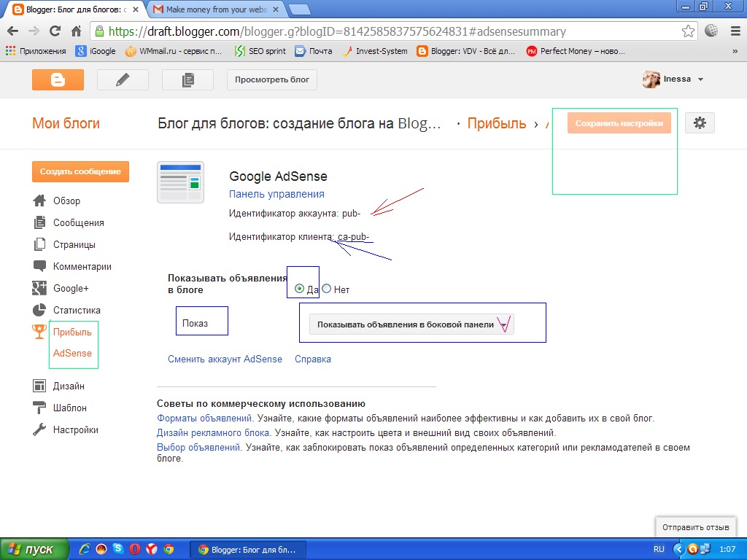Click the Шаблон paint roller icon

[39, 408]
